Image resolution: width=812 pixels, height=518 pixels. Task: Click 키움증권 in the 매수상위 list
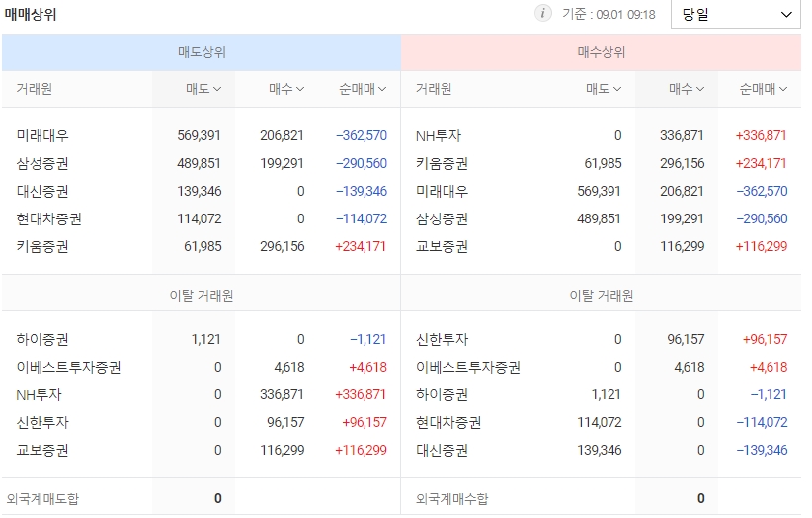(442, 164)
